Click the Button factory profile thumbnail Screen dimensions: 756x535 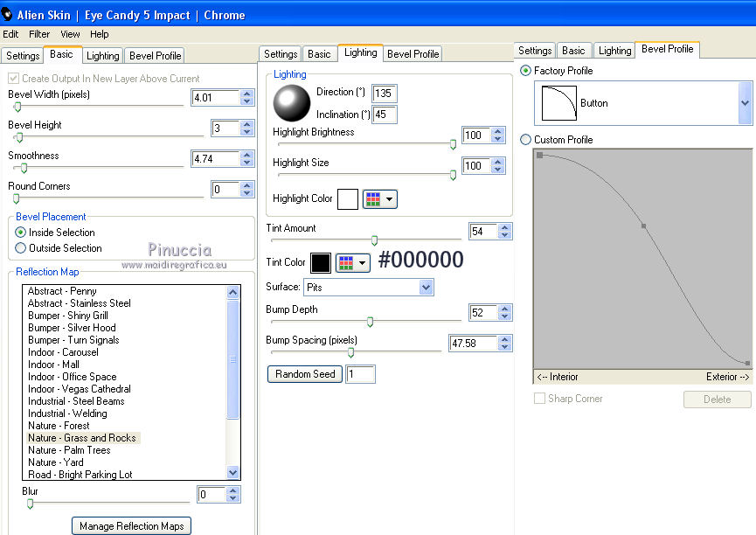558,103
